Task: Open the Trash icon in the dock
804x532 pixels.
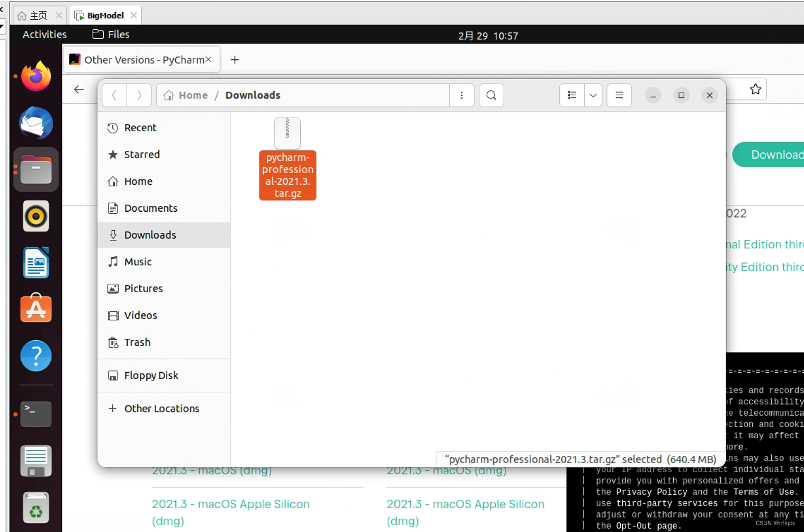Action: [x=36, y=507]
